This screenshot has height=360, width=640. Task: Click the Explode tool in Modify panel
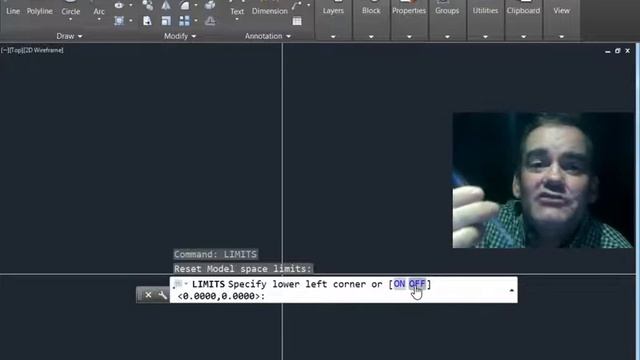[x=210, y=5]
